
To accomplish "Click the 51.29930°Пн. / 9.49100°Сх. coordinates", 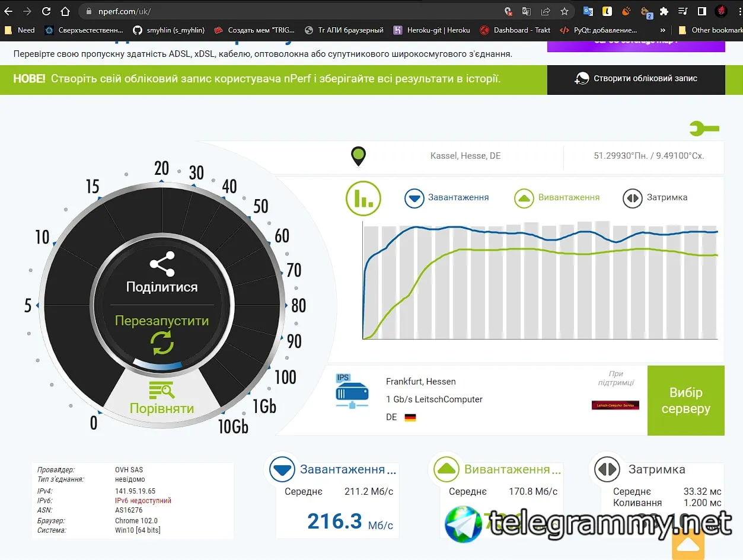I will pyautogui.click(x=649, y=156).
